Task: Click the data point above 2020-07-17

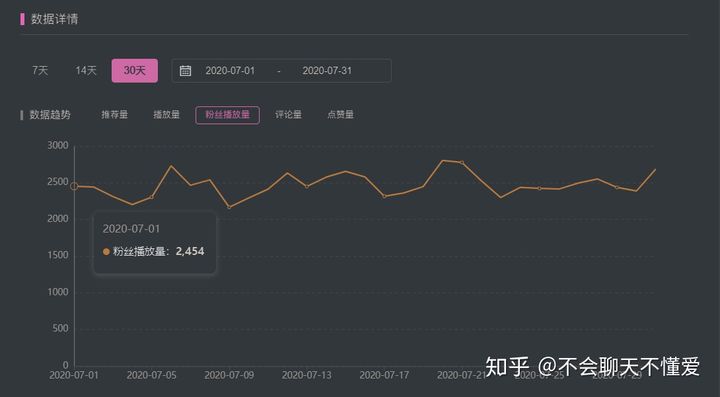Action: pos(384,196)
